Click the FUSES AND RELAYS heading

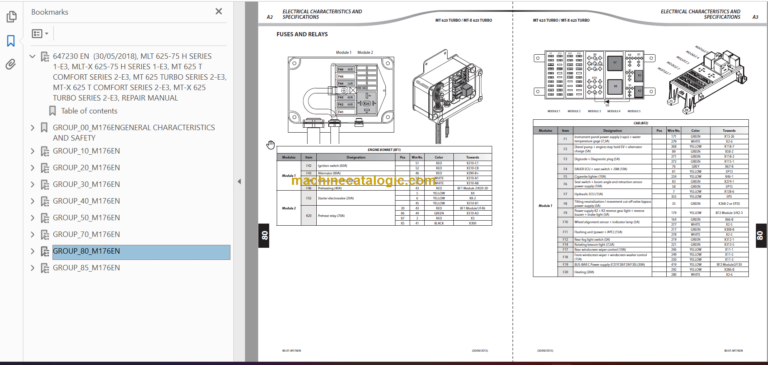(x=302, y=35)
